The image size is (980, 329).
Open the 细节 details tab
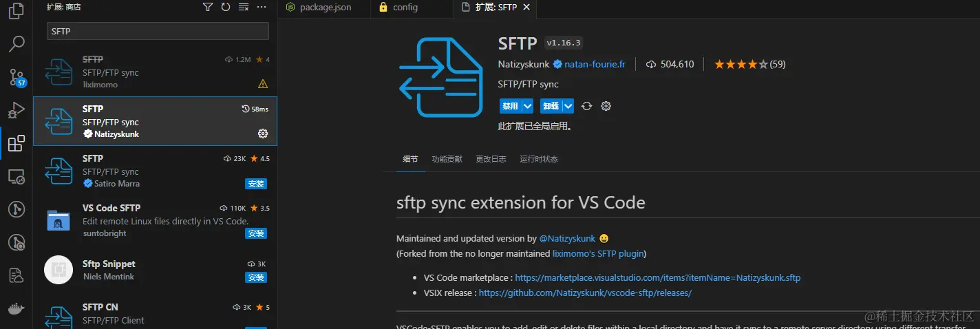pyautogui.click(x=410, y=159)
